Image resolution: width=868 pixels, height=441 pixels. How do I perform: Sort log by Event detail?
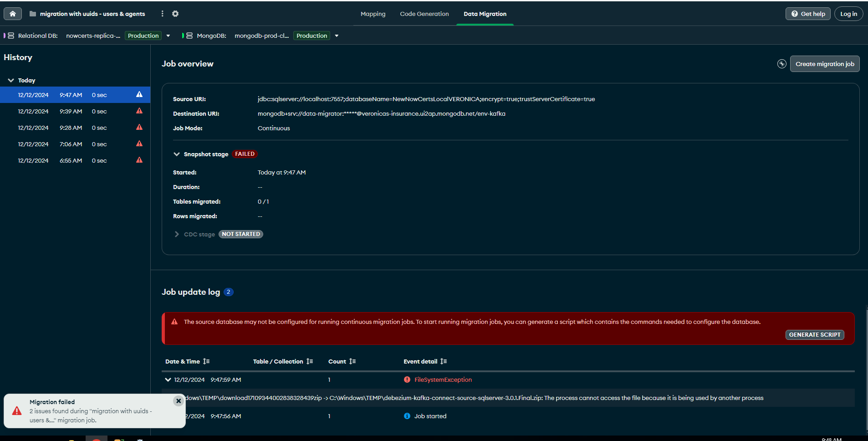click(444, 361)
